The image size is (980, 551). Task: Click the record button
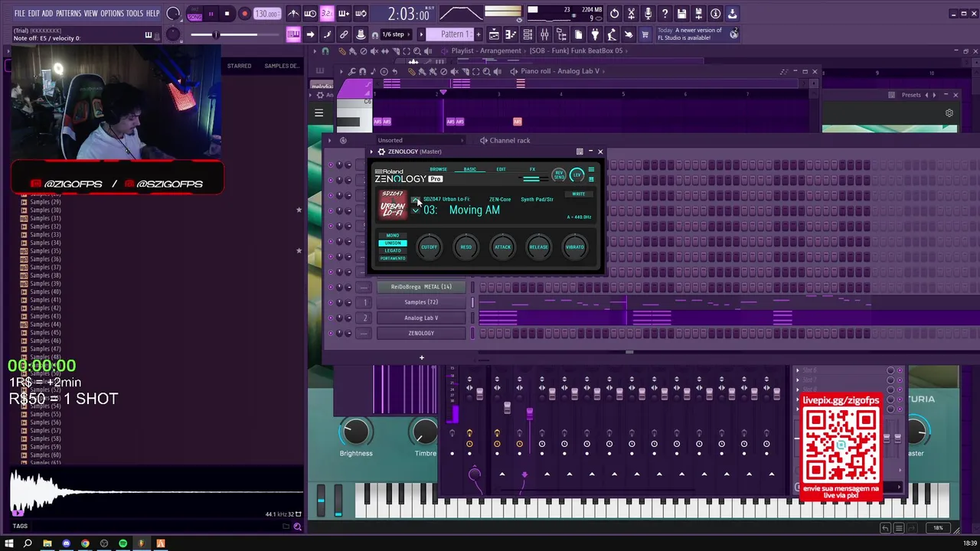click(244, 14)
